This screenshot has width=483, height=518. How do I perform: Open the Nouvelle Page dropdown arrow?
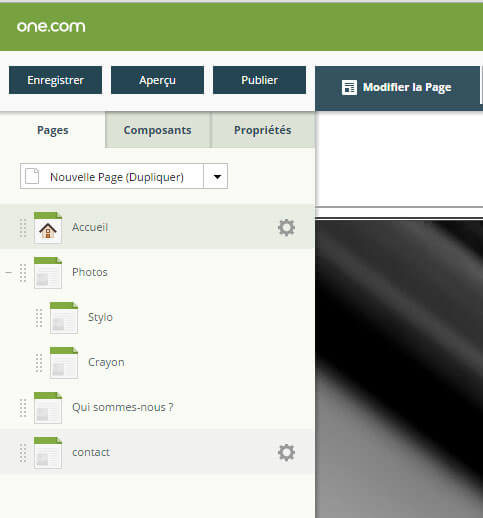[216, 176]
